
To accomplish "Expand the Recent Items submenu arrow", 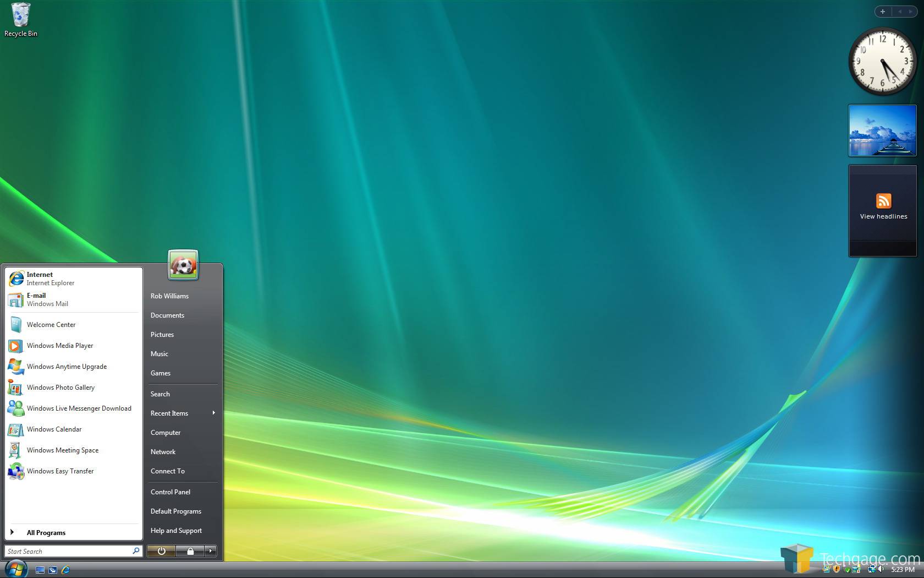I will pos(213,413).
